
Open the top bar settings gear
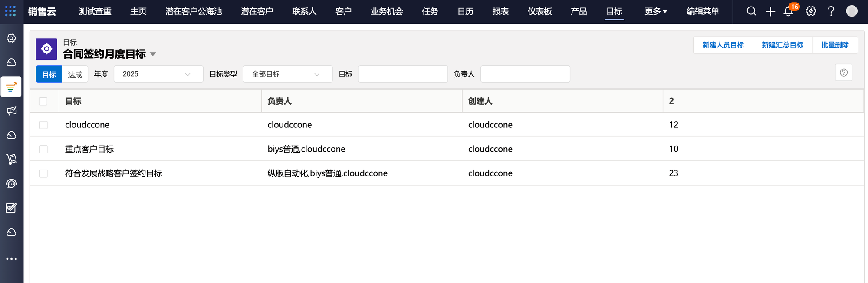point(811,11)
